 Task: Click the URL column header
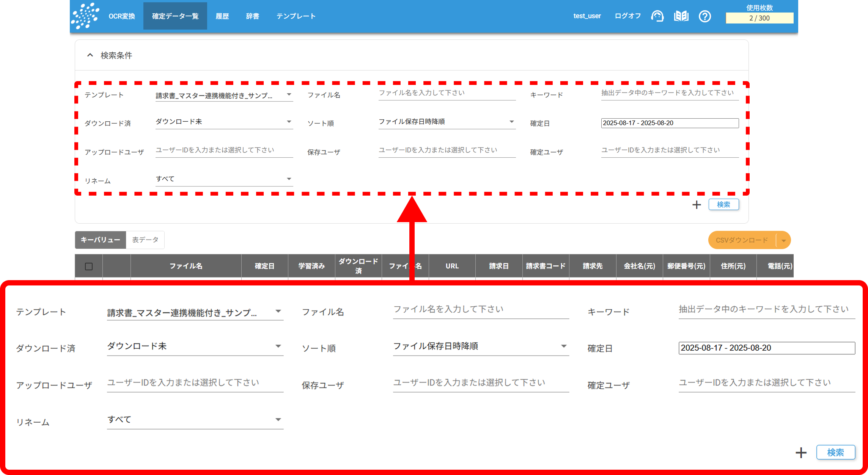click(x=452, y=266)
